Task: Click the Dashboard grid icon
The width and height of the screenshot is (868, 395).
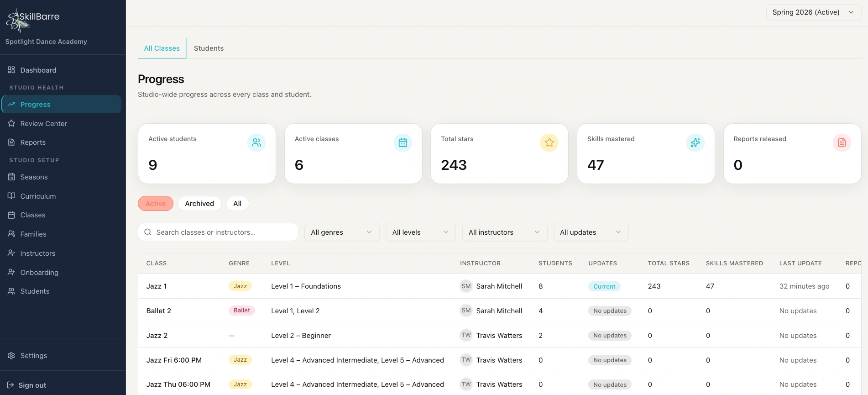Action: coord(11,70)
